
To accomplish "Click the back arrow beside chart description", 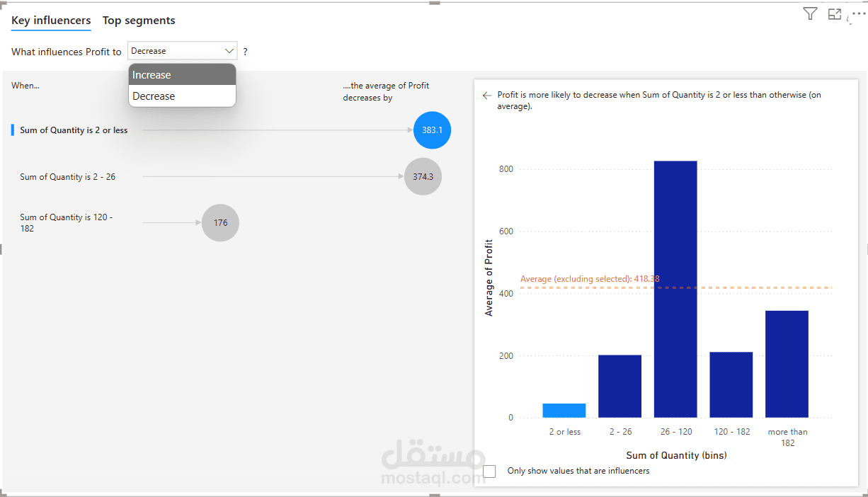I will coord(486,96).
